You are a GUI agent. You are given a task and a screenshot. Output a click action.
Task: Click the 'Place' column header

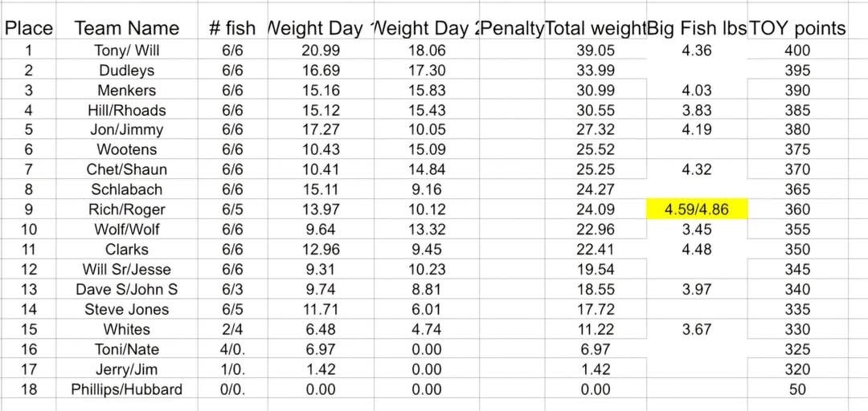(28, 29)
